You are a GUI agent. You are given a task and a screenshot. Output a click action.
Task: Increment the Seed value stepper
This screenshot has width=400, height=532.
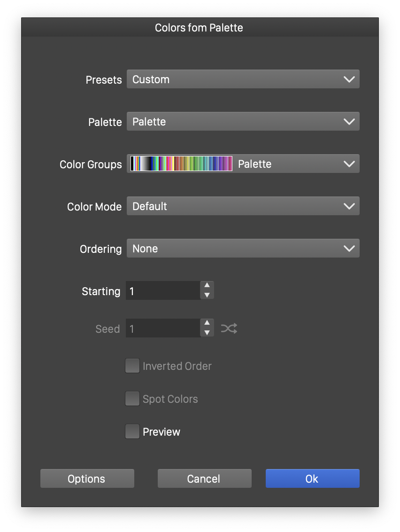click(207, 323)
